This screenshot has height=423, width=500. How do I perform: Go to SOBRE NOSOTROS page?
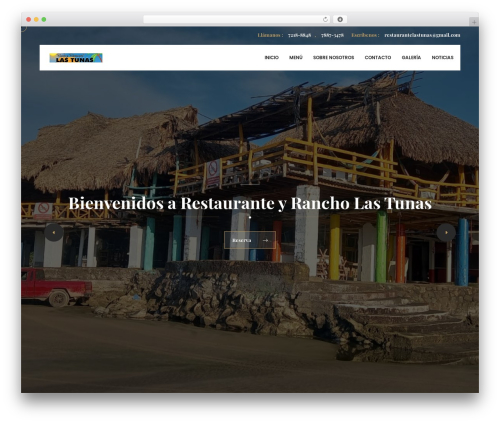(x=333, y=58)
